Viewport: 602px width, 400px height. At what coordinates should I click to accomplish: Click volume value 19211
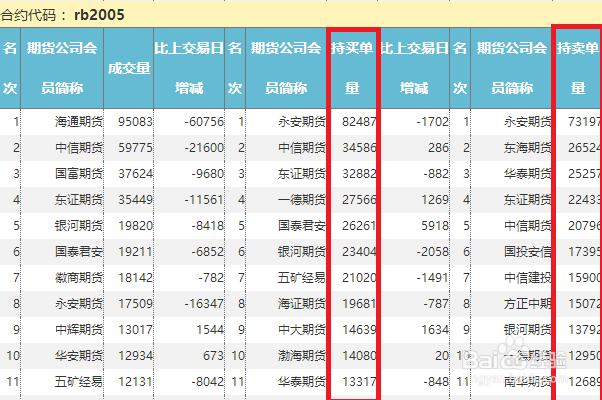pyautogui.click(x=136, y=251)
